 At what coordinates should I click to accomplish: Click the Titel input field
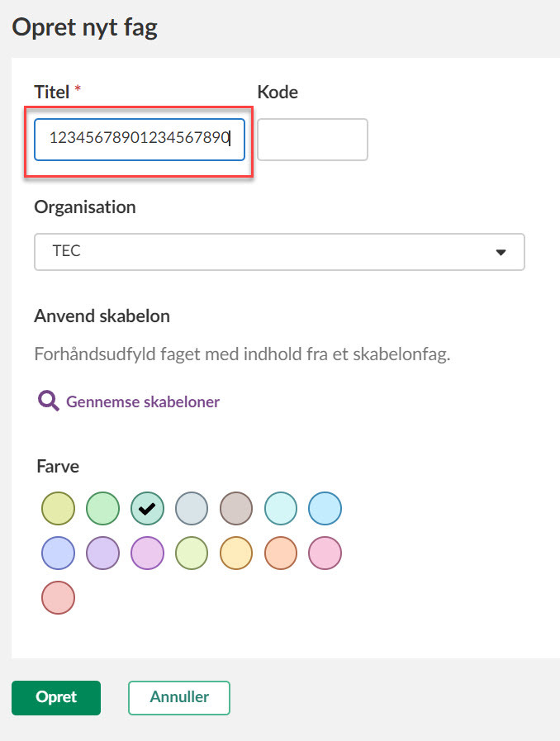140,139
